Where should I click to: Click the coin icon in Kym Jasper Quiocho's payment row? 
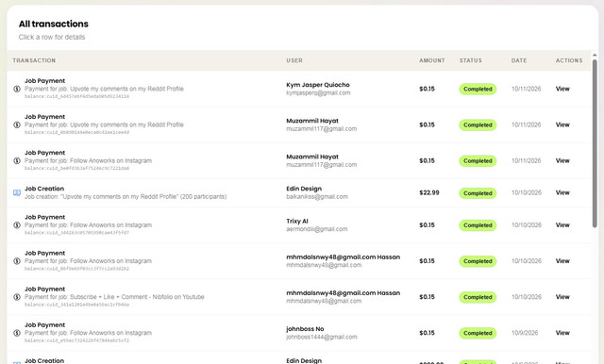click(x=17, y=89)
